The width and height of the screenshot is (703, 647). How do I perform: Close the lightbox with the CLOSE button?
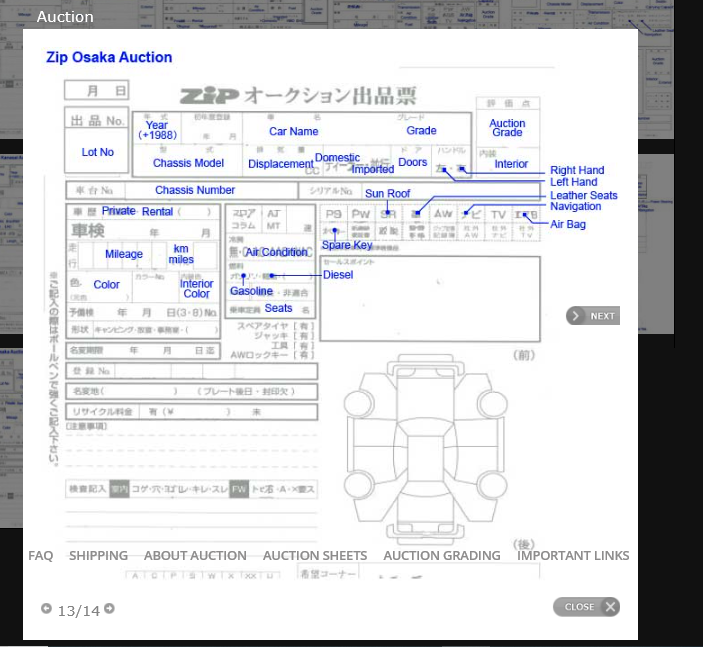586,607
